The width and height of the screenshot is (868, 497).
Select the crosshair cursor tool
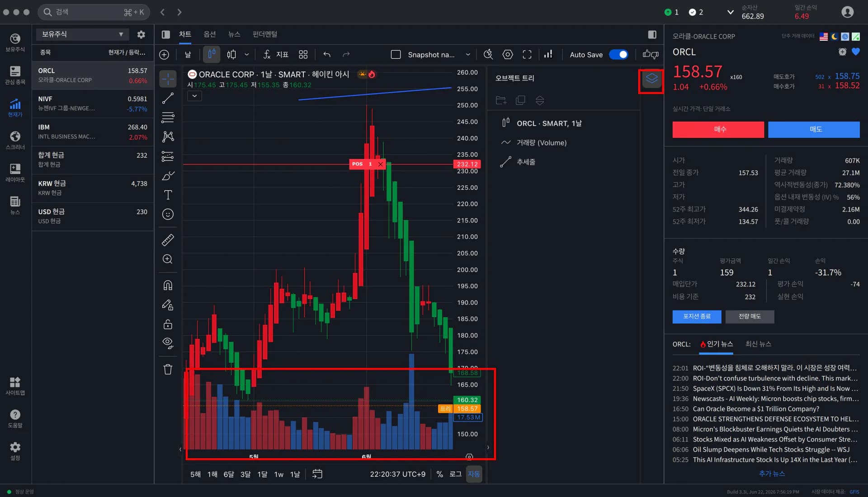click(x=168, y=79)
